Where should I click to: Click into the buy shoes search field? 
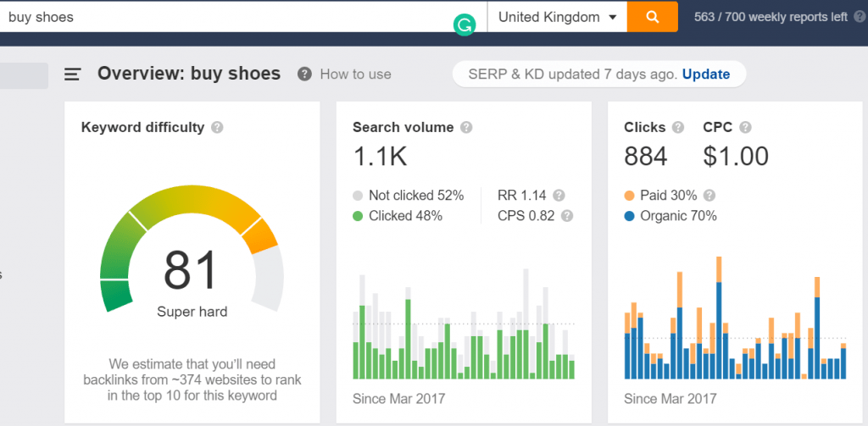tap(229, 17)
